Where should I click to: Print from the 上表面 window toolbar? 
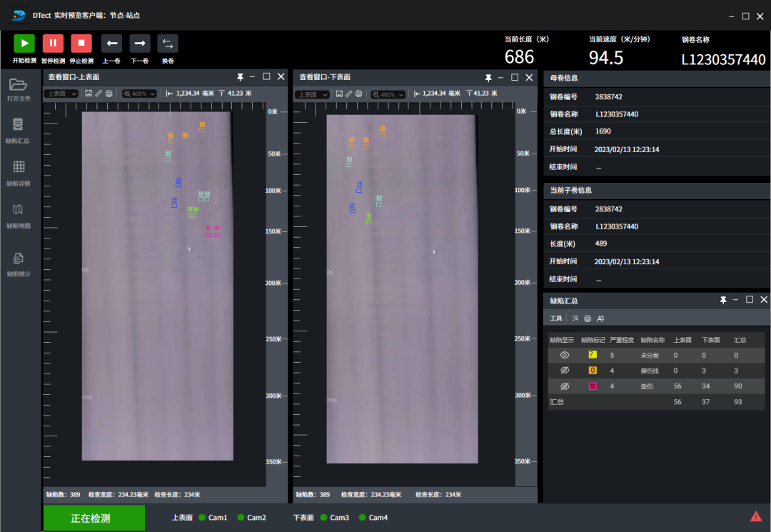click(x=109, y=94)
